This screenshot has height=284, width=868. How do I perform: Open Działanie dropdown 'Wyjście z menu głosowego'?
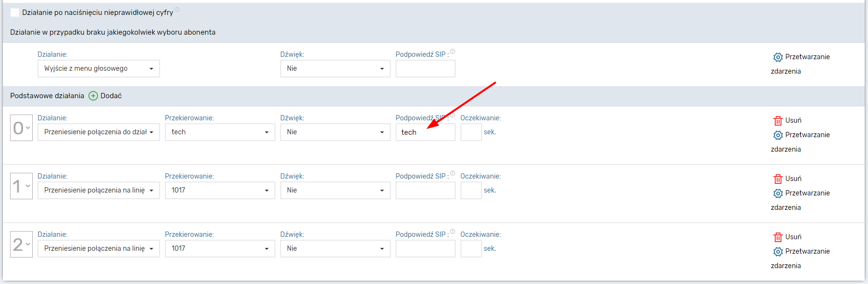pos(99,69)
